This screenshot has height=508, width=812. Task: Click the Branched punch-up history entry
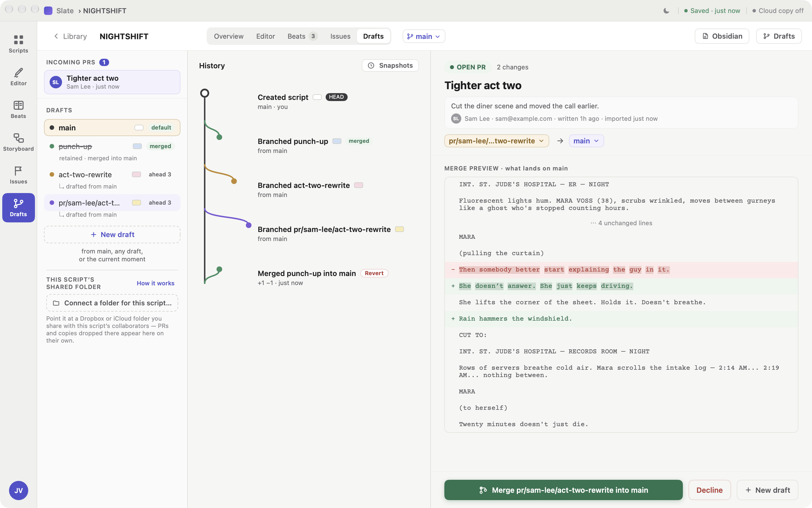(x=293, y=141)
